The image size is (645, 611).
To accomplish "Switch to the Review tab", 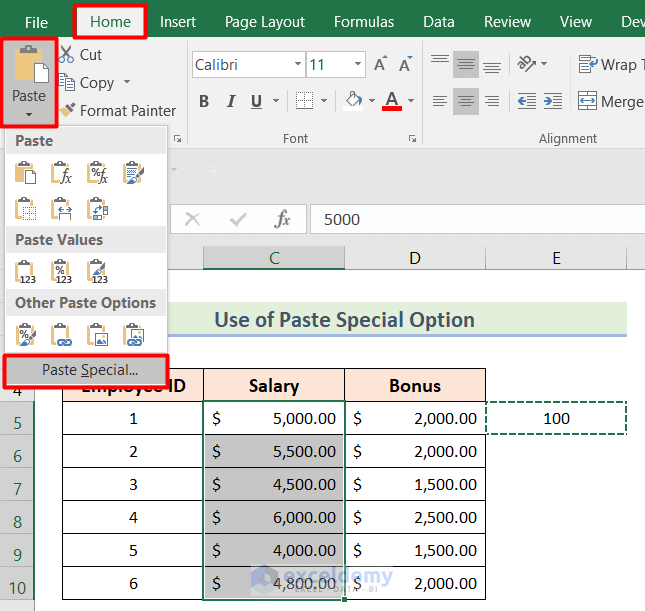I will [507, 22].
